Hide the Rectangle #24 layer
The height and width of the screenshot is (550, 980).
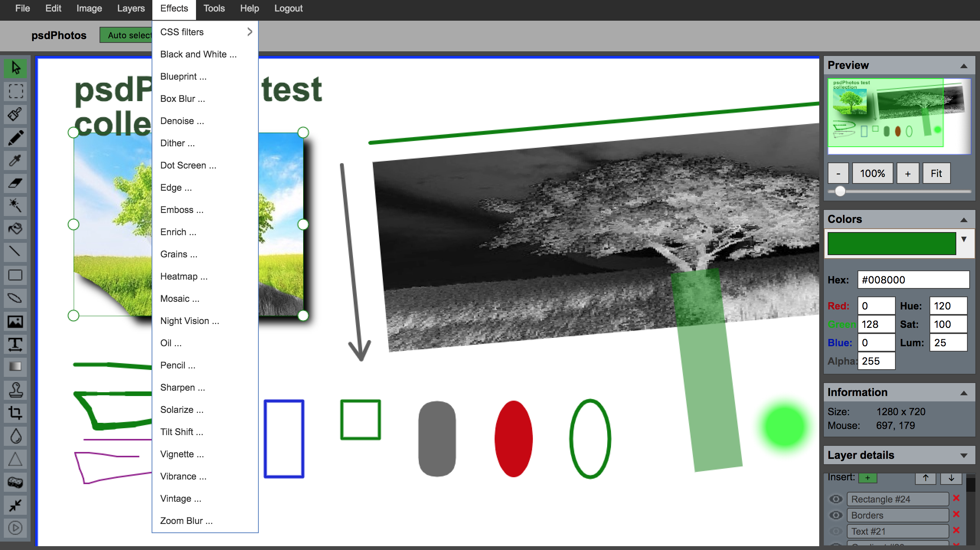[x=836, y=499]
